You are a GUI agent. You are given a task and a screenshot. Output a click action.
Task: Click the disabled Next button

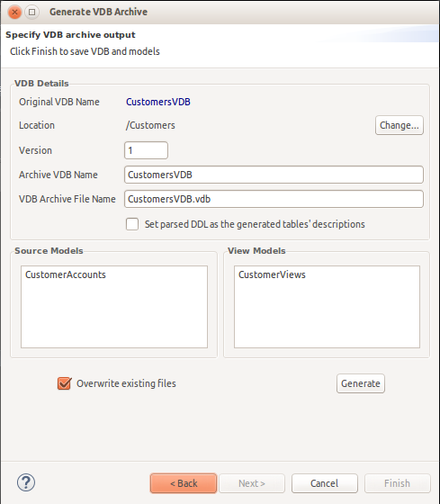pyautogui.click(x=252, y=483)
